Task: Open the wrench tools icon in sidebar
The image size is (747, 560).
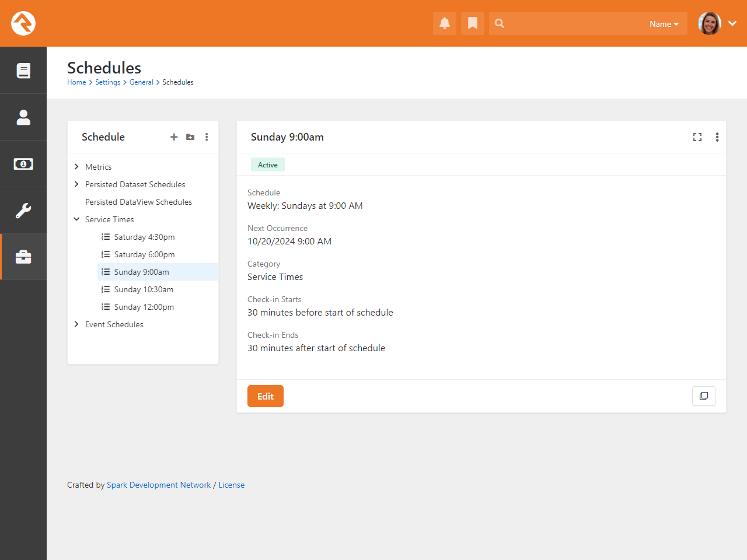Action: coord(23,211)
